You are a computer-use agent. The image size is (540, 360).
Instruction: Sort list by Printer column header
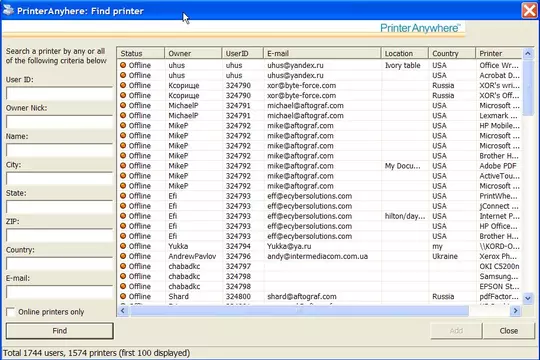[x=499, y=53]
